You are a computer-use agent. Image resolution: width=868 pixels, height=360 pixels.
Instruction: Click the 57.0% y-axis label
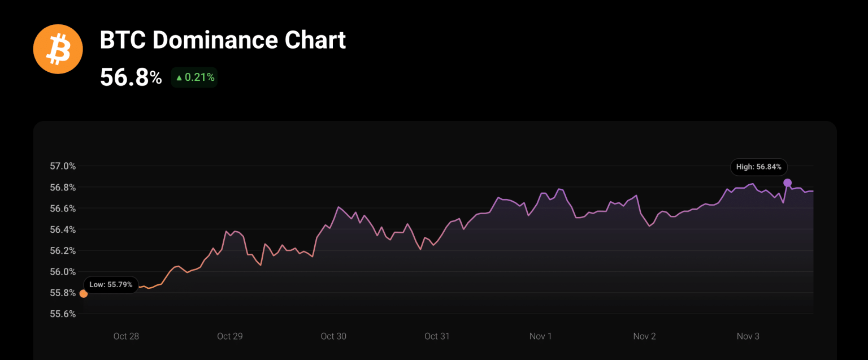pyautogui.click(x=63, y=166)
